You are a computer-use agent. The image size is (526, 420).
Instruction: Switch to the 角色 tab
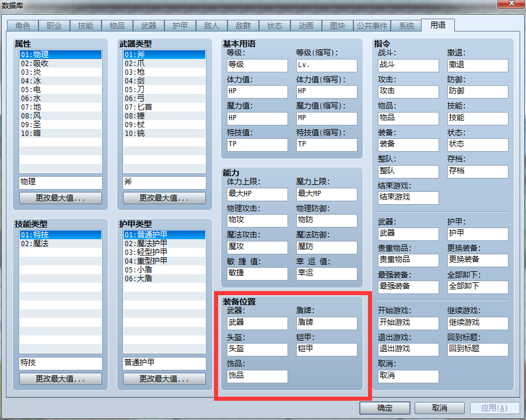tap(23, 26)
